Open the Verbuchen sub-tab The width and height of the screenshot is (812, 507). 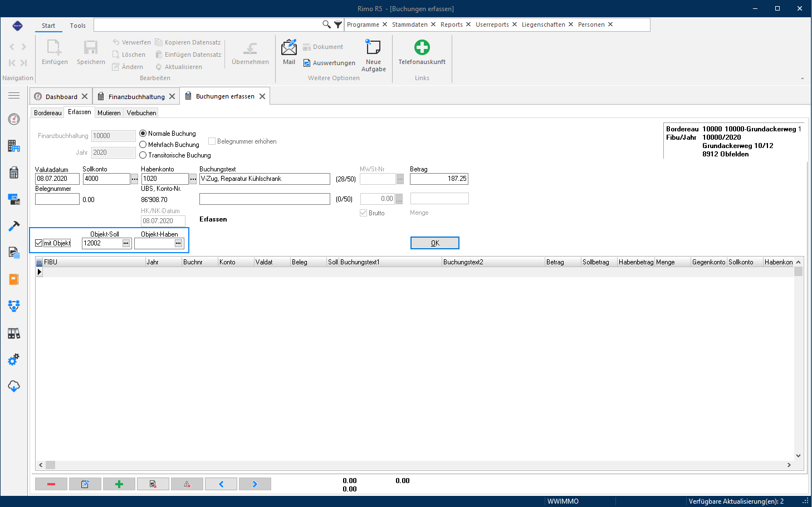tap(141, 113)
